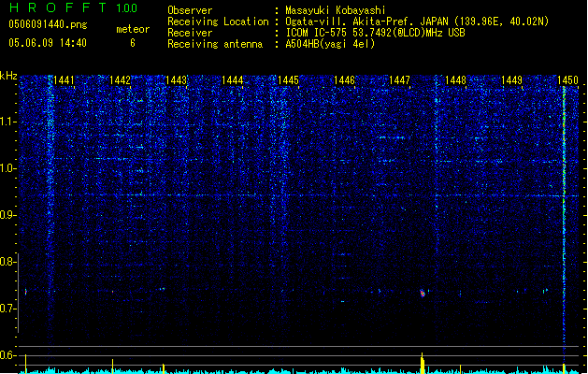Click the 1443 time marker
Image resolution: width=588 pixels, height=374 pixels.
pyautogui.click(x=177, y=80)
